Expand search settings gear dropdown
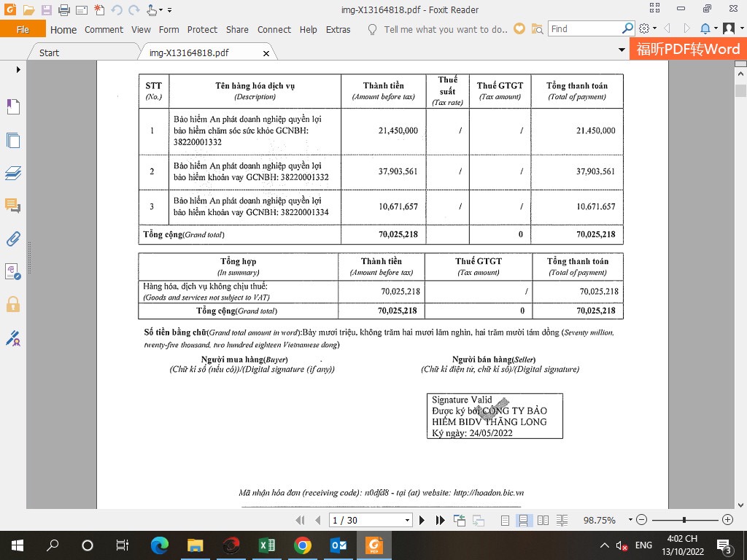 (x=654, y=29)
